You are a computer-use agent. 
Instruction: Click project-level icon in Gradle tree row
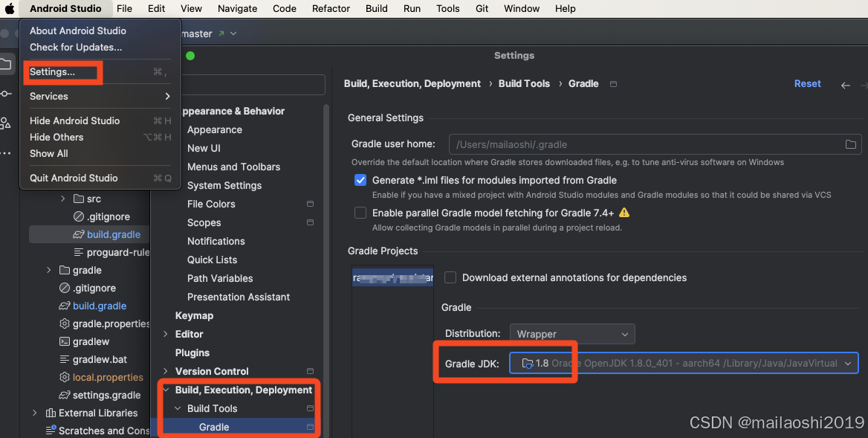pos(310,427)
